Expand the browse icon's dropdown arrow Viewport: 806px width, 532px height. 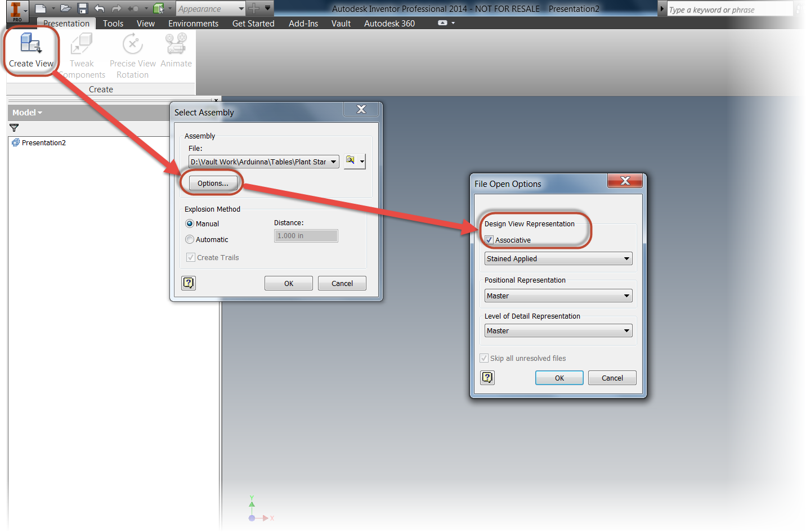click(x=362, y=162)
